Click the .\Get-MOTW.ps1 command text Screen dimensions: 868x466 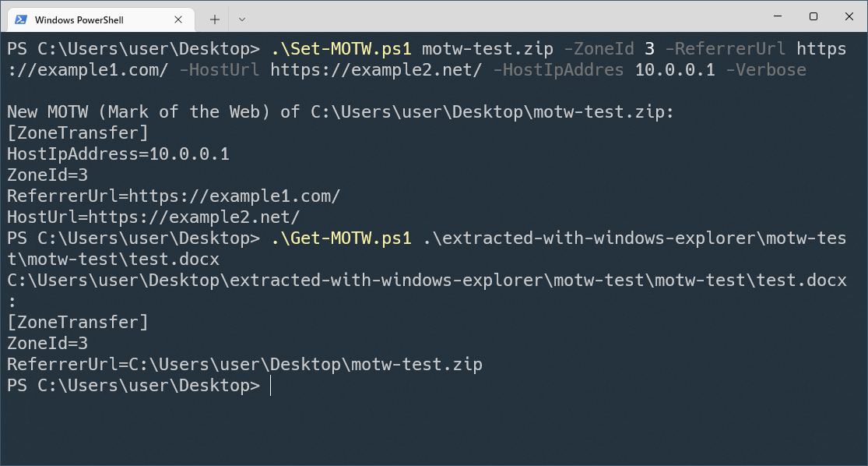pyautogui.click(x=341, y=238)
